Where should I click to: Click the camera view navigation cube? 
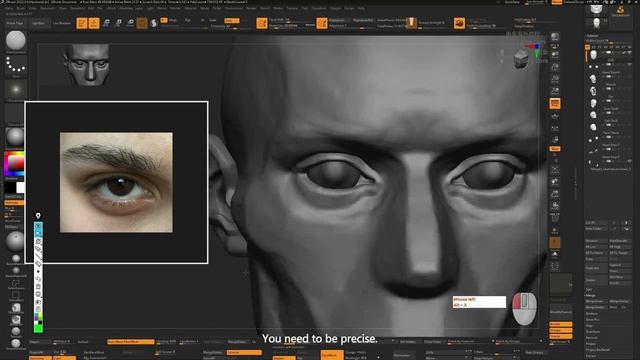521,60
